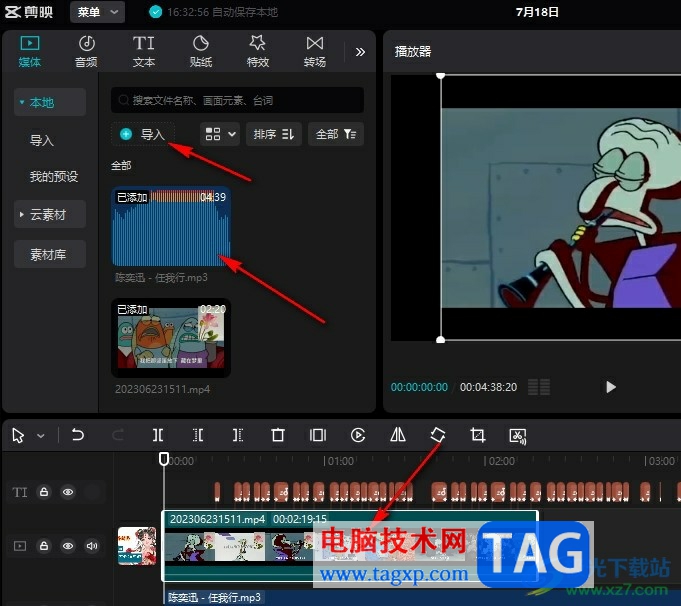The image size is (681, 606).
Task: Click the 全部 label above media thumbnails
Action: 121,166
